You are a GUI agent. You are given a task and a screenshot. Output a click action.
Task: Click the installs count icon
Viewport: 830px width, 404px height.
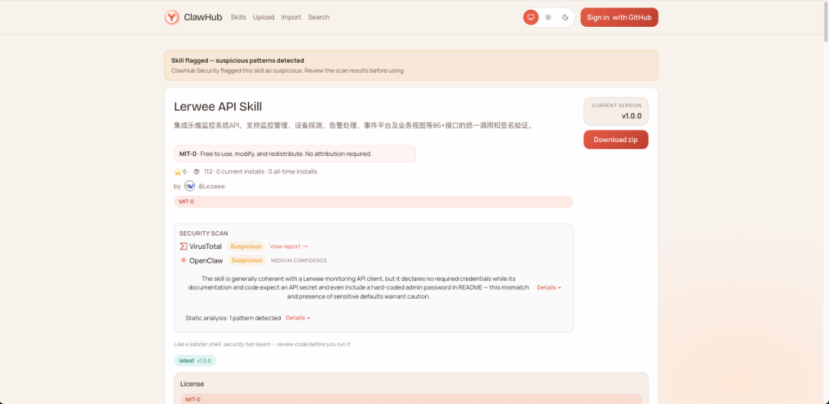pyautogui.click(x=195, y=171)
